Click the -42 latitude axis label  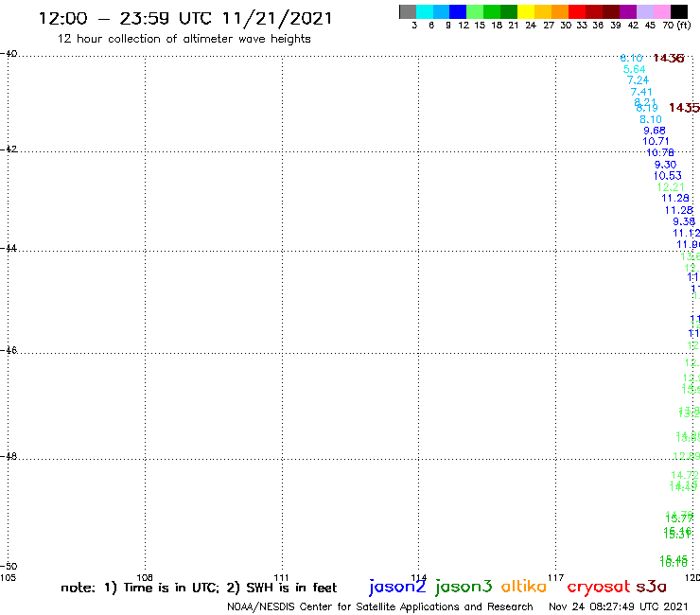tap(9, 149)
